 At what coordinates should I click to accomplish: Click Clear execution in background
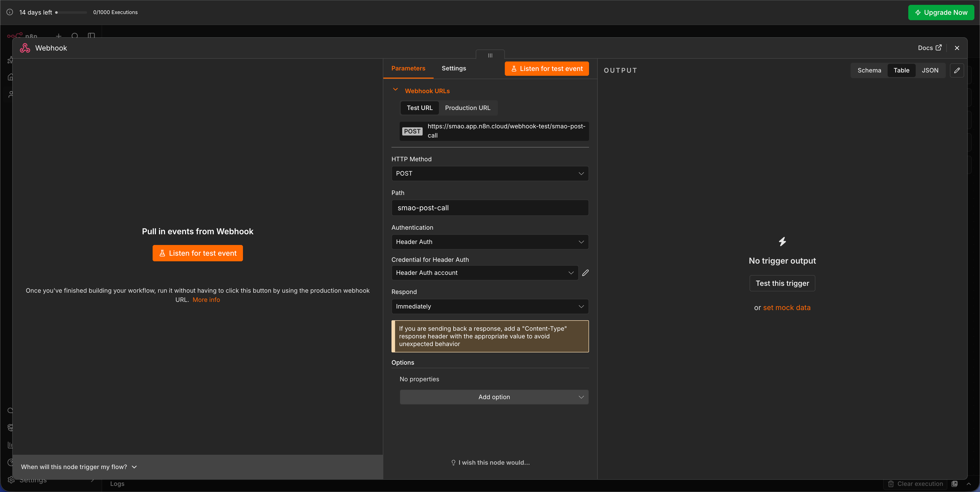tap(915, 484)
